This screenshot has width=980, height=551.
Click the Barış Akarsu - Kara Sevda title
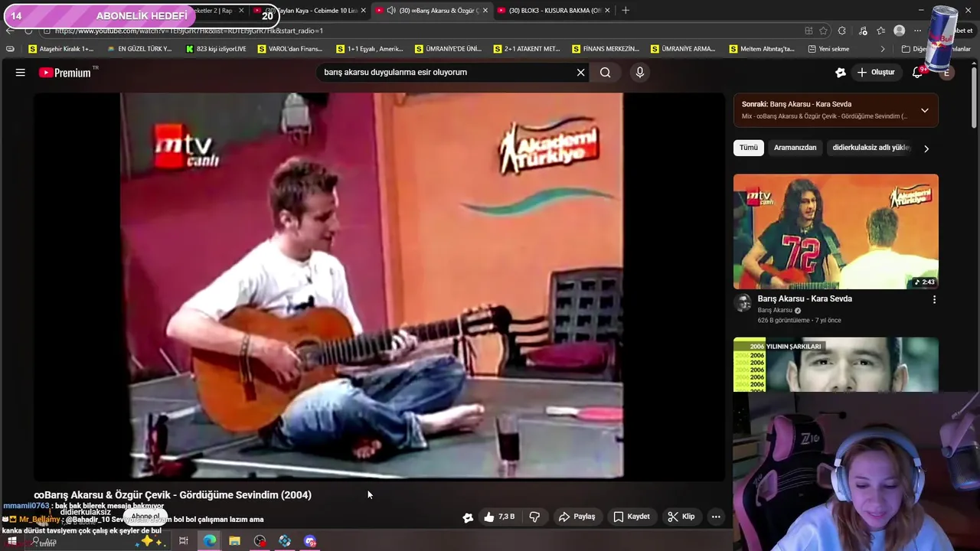tap(804, 298)
